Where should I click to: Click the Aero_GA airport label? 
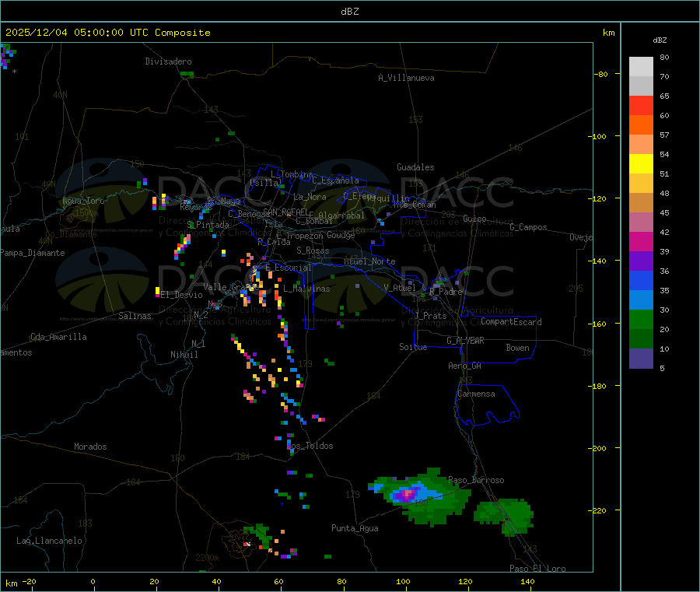click(465, 366)
